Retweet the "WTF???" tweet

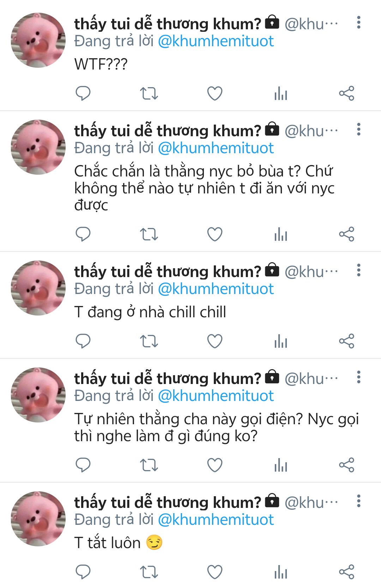[x=149, y=94]
